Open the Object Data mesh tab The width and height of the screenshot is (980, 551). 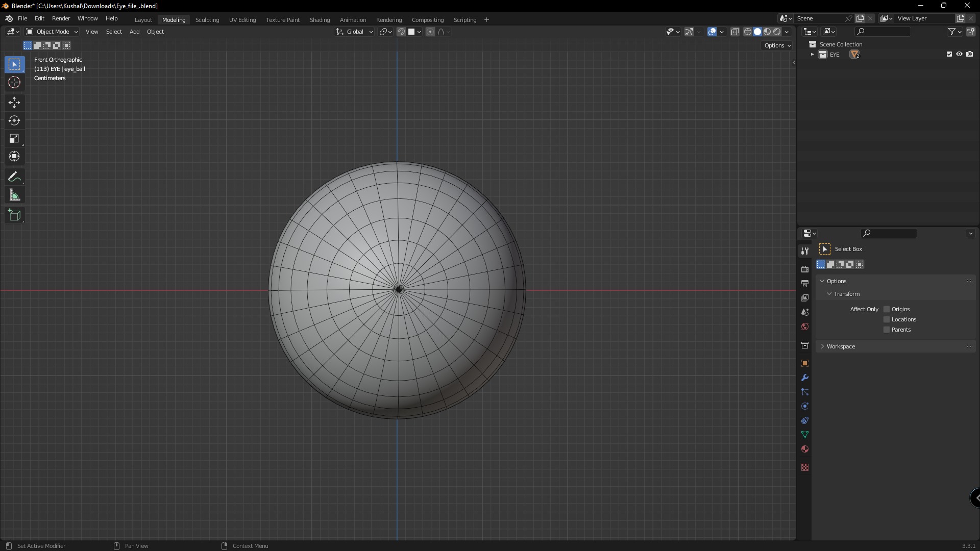(805, 435)
